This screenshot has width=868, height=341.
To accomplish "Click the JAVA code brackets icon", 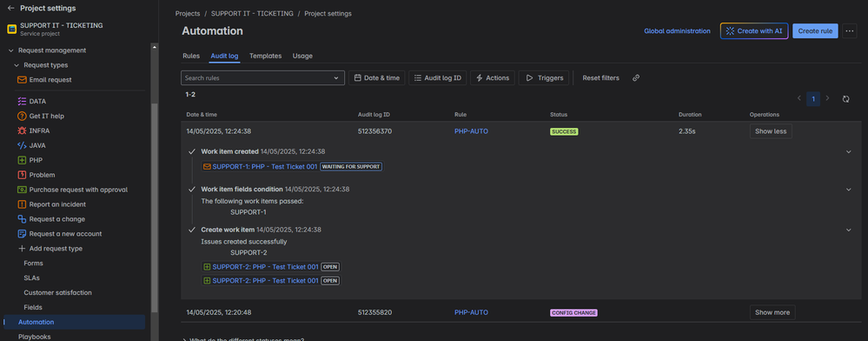I will 22,146.
